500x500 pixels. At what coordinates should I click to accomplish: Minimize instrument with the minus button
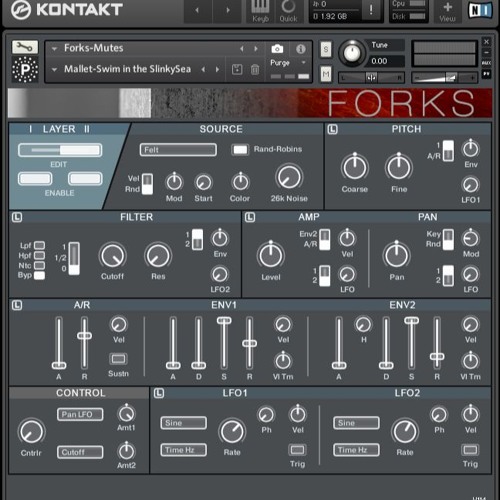tap(486, 52)
